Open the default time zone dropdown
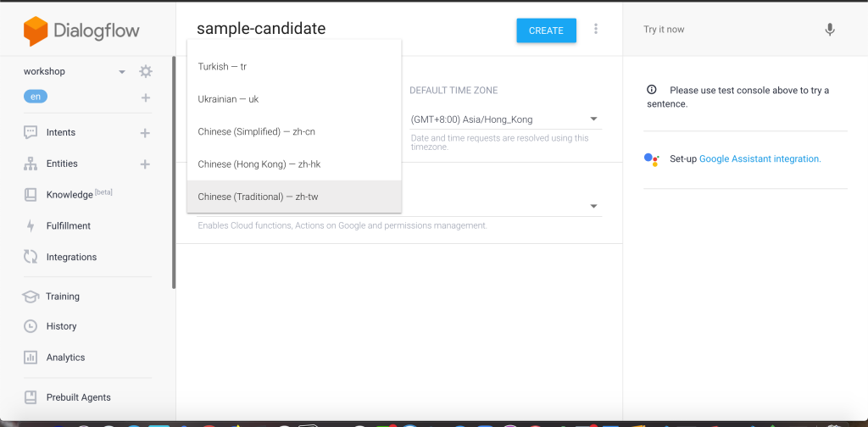 [x=593, y=119]
